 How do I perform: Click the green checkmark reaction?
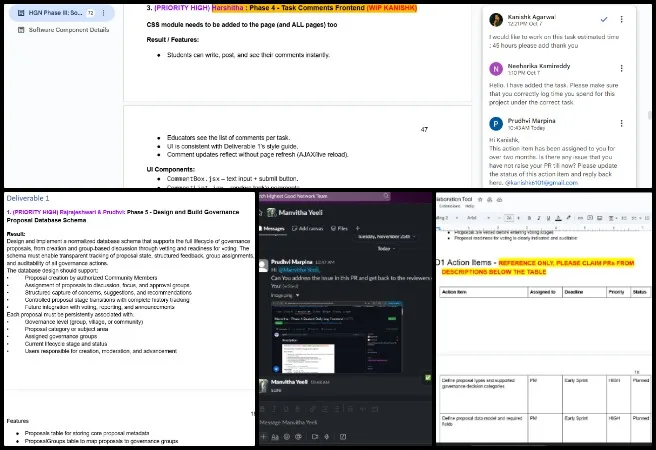(427, 377)
